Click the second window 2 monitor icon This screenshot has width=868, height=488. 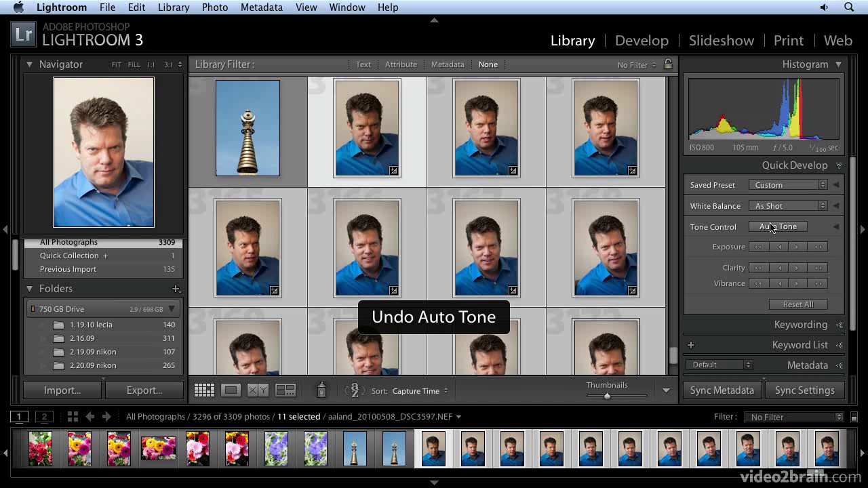[x=44, y=417]
